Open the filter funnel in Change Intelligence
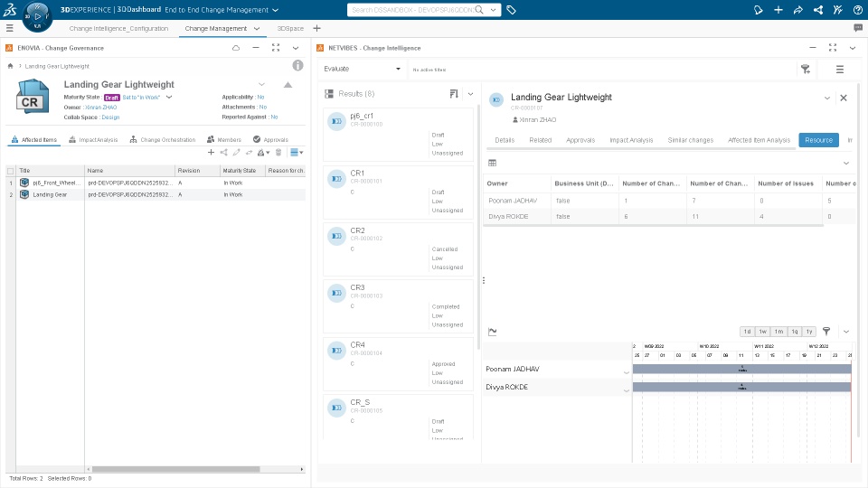868x488 pixels. 806,70
